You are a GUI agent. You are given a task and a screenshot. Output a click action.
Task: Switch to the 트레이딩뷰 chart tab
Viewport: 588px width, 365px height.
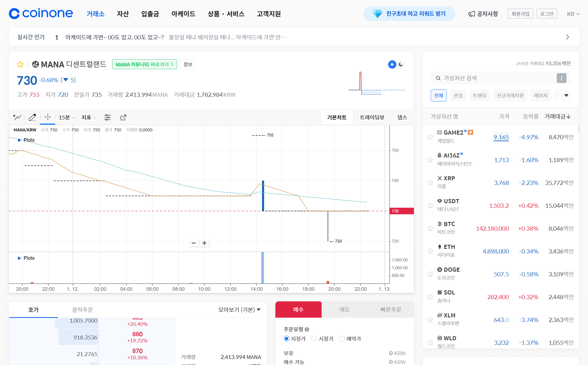pos(372,117)
